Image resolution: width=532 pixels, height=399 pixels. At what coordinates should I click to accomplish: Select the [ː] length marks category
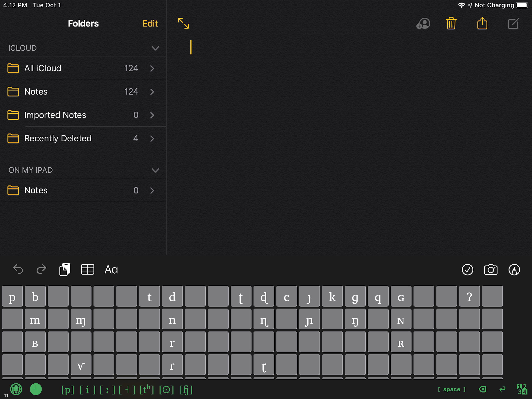click(107, 390)
